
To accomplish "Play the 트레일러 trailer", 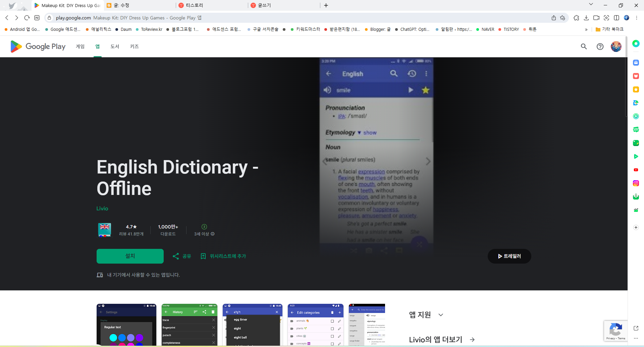I will coord(509,256).
